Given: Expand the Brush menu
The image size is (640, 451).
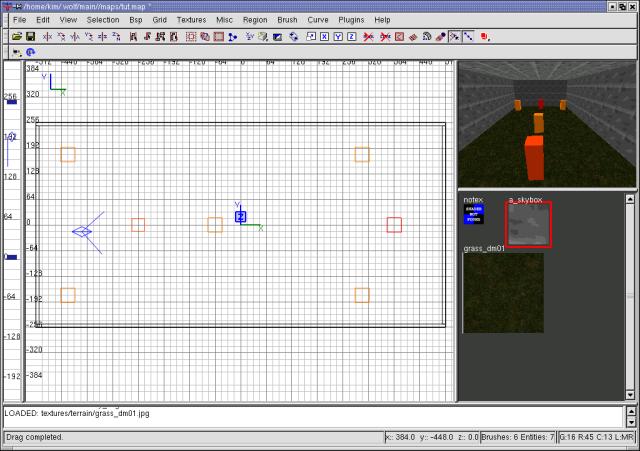Looking at the screenshot, I should [287, 20].
